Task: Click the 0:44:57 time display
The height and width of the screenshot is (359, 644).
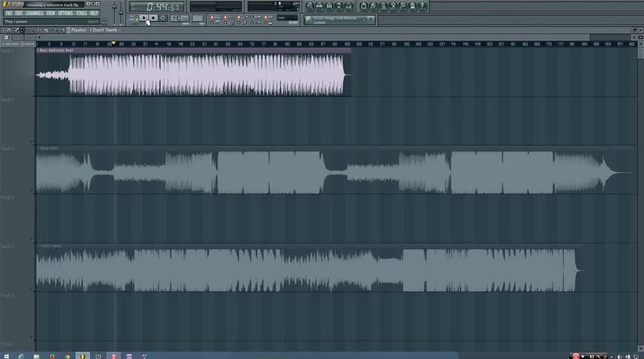Action: tap(157, 7)
